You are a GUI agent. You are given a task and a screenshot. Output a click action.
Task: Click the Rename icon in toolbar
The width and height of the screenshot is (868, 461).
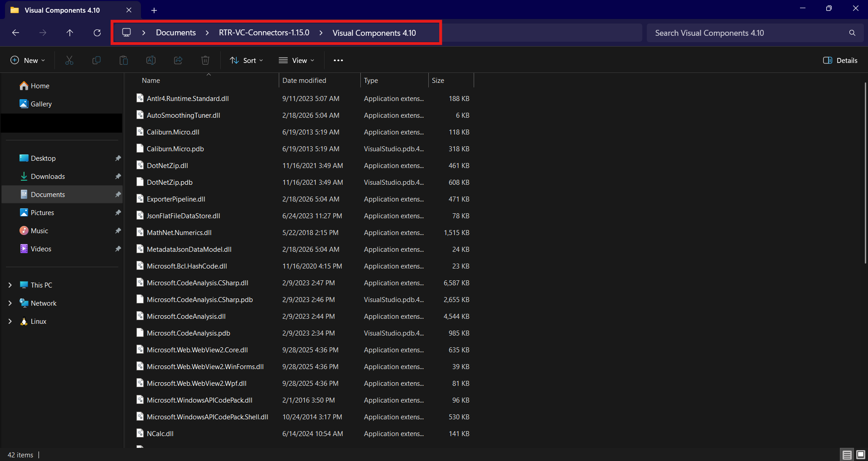click(151, 60)
